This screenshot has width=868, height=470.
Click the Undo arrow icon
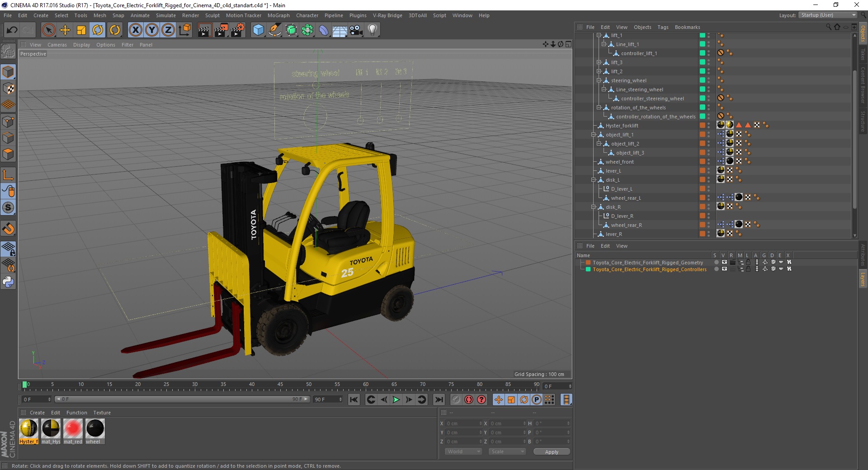point(12,30)
